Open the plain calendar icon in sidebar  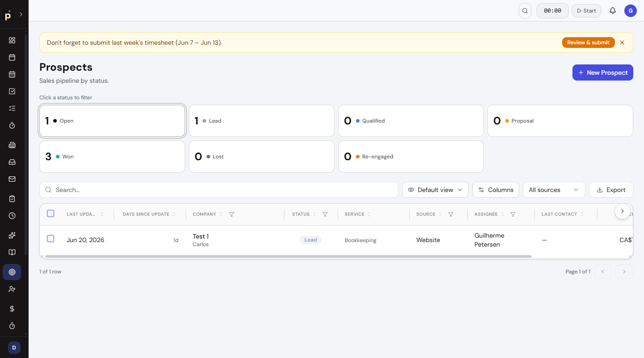click(x=12, y=57)
